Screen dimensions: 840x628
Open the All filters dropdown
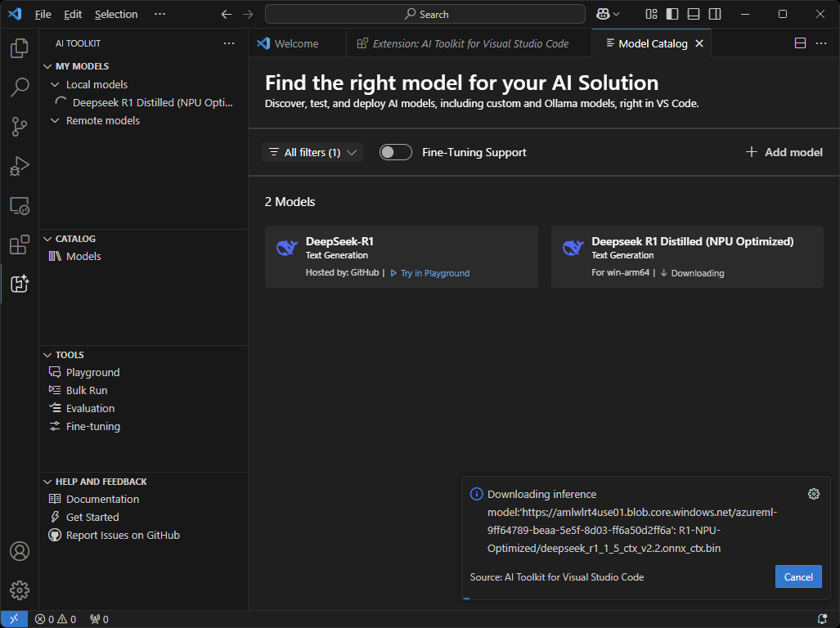(312, 152)
